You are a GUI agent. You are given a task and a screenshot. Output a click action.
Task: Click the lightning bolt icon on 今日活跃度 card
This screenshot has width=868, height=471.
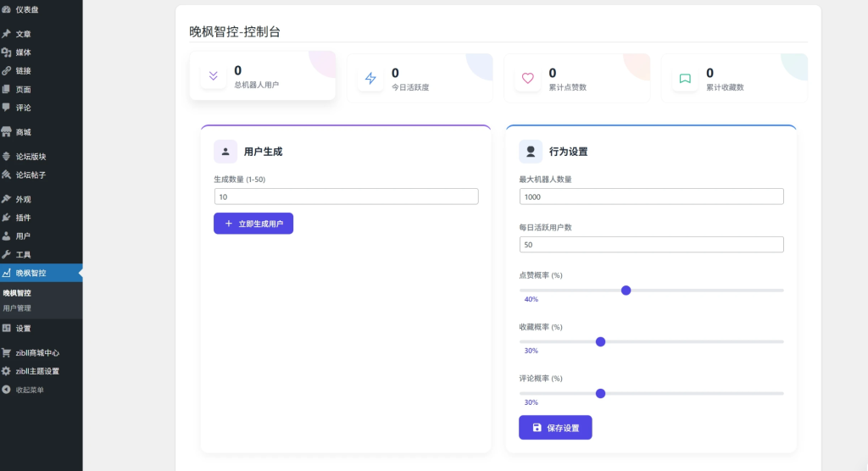coord(370,78)
